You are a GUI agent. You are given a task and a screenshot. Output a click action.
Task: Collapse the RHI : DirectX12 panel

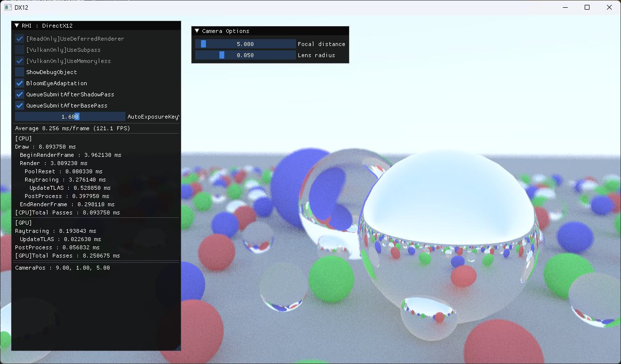[x=17, y=26]
